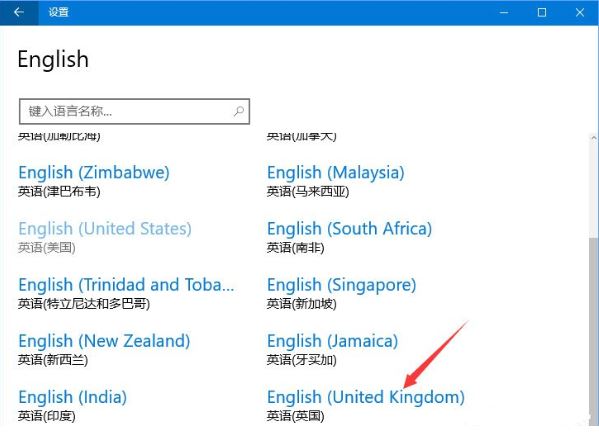The height and width of the screenshot is (435, 599).
Task: Choose English (India)
Action: 73,397
